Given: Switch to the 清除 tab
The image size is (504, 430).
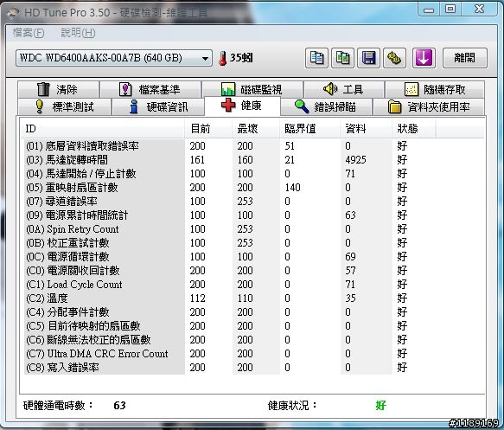Looking at the screenshot, I should (x=59, y=89).
